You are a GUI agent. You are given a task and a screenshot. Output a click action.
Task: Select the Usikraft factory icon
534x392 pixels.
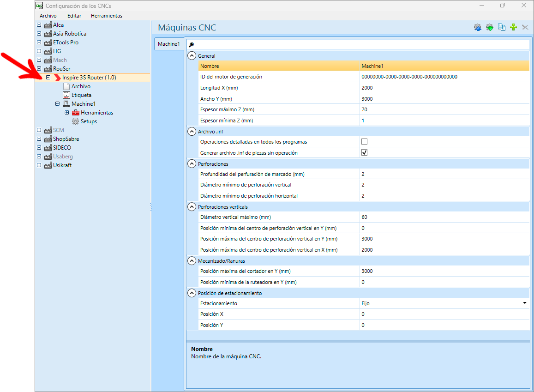48,165
